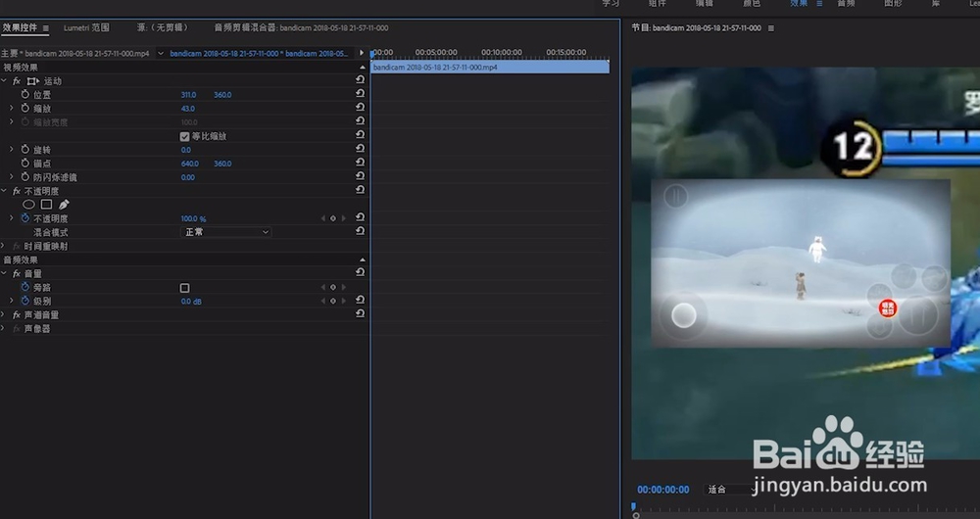
Task: Expand the 缩放 parameter
Action: pos(11,108)
